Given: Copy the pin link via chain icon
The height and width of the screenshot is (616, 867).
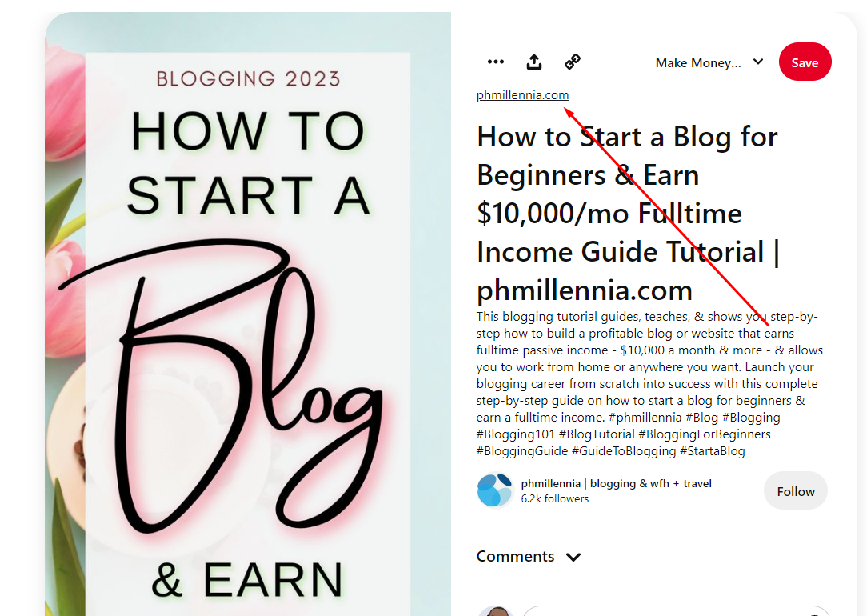Looking at the screenshot, I should point(573,62).
